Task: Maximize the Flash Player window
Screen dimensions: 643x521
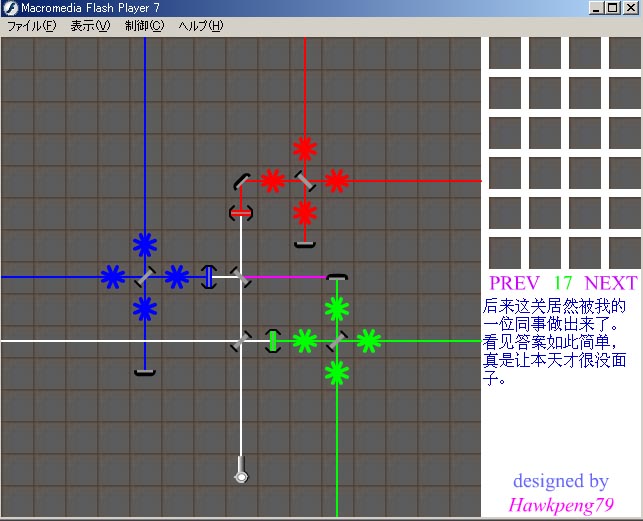Action: pyautogui.click(x=613, y=8)
